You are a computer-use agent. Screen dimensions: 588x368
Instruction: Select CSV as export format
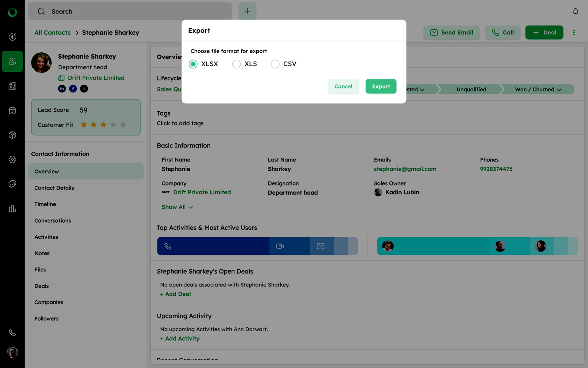coord(275,64)
